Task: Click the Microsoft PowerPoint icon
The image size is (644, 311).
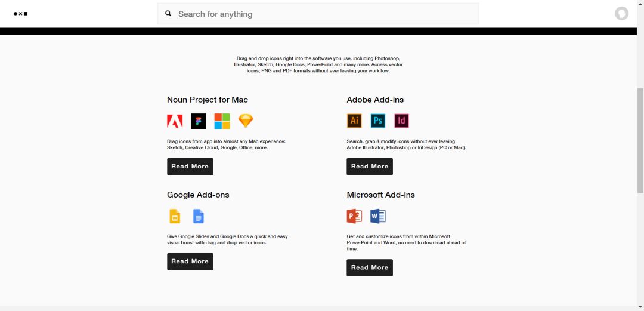Action: tap(354, 216)
